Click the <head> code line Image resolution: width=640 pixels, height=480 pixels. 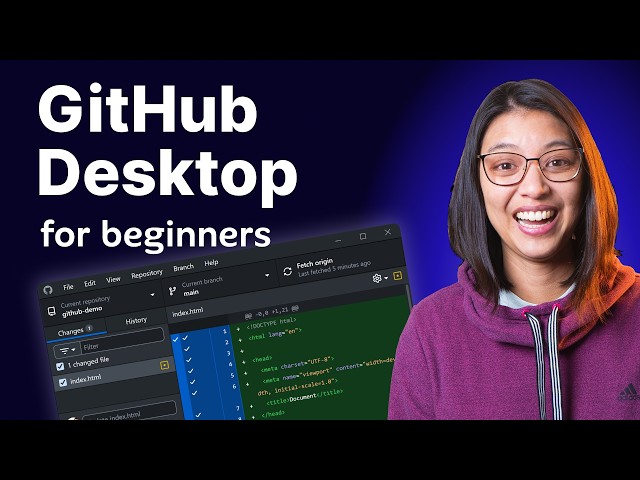click(262, 359)
